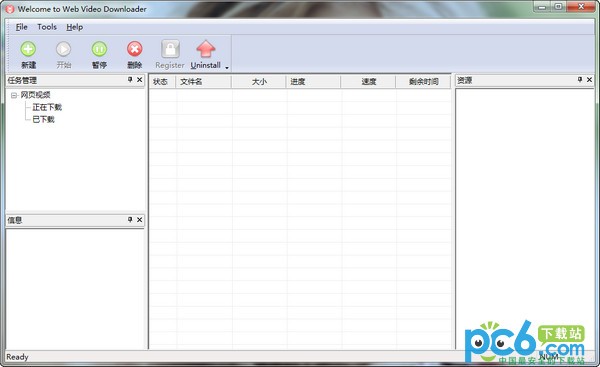Image resolution: width=600 pixels, height=367 pixels.
Task: Click the red 删除 (Delete) icon
Action: coord(135,49)
